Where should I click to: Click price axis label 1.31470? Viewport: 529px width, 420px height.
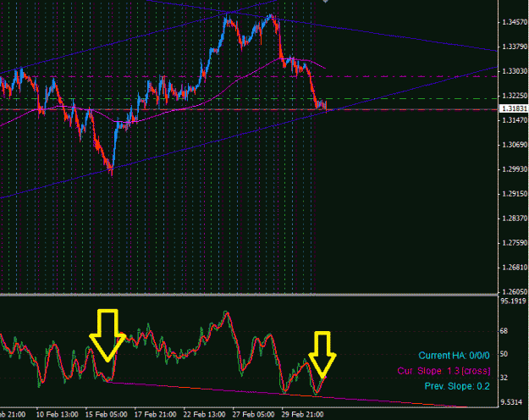(x=515, y=120)
